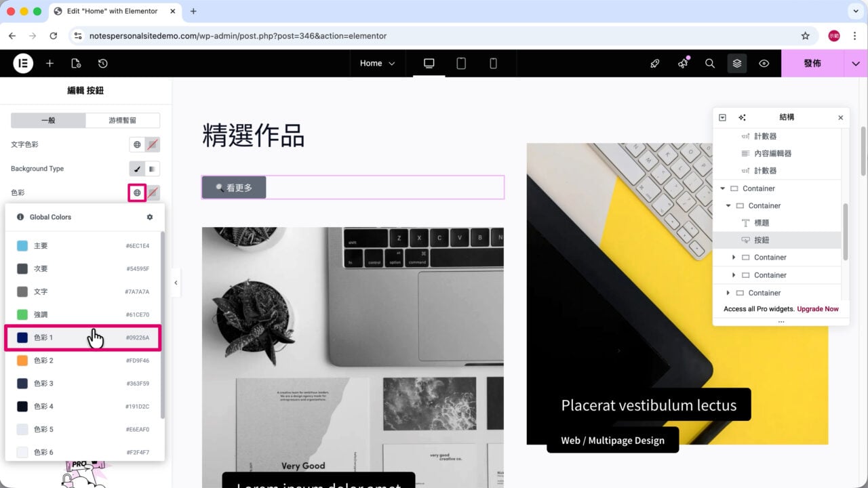Image resolution: width=868 pixels, height=488 pixels.
Task: Open new browser tab
Action: click(193, 12)
